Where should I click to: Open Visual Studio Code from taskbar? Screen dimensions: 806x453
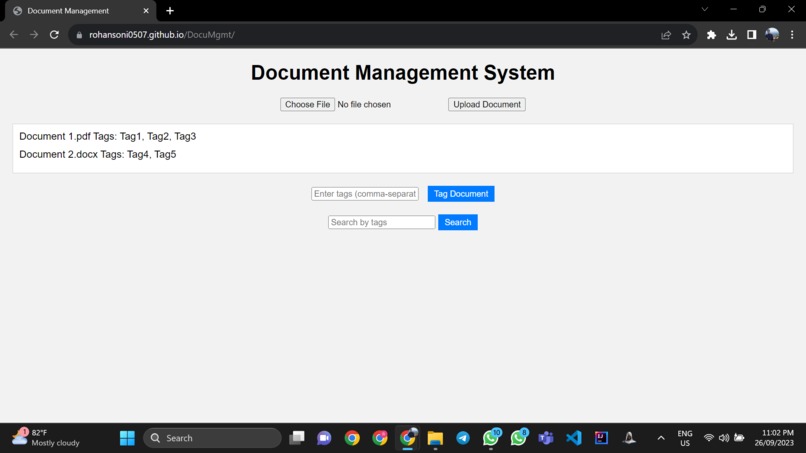(574, 438)
